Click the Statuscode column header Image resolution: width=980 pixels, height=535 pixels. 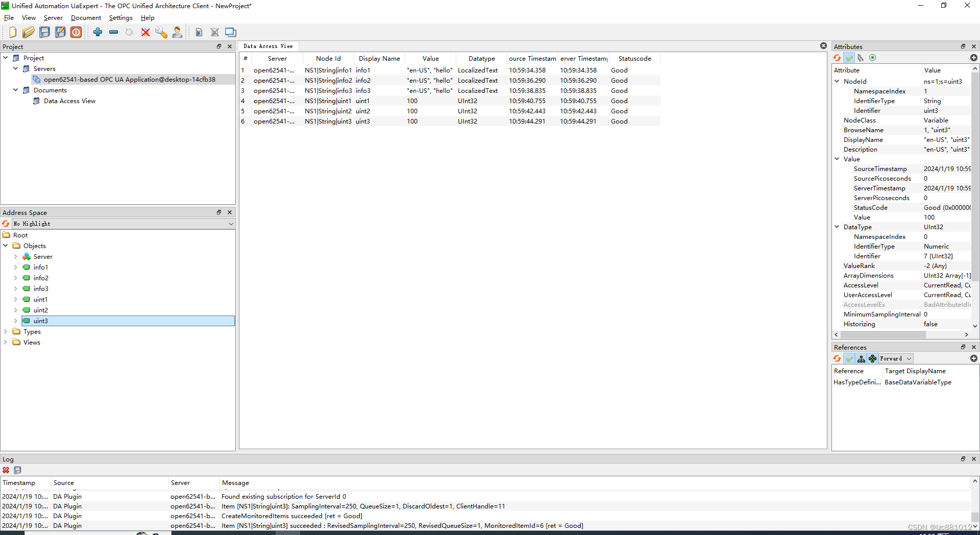634,59
